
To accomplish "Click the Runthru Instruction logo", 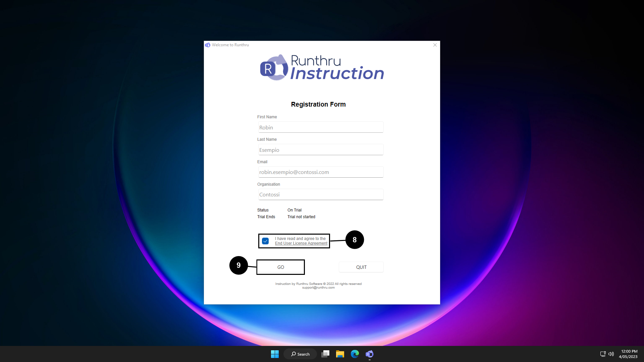I will click(x=322, y=67).
